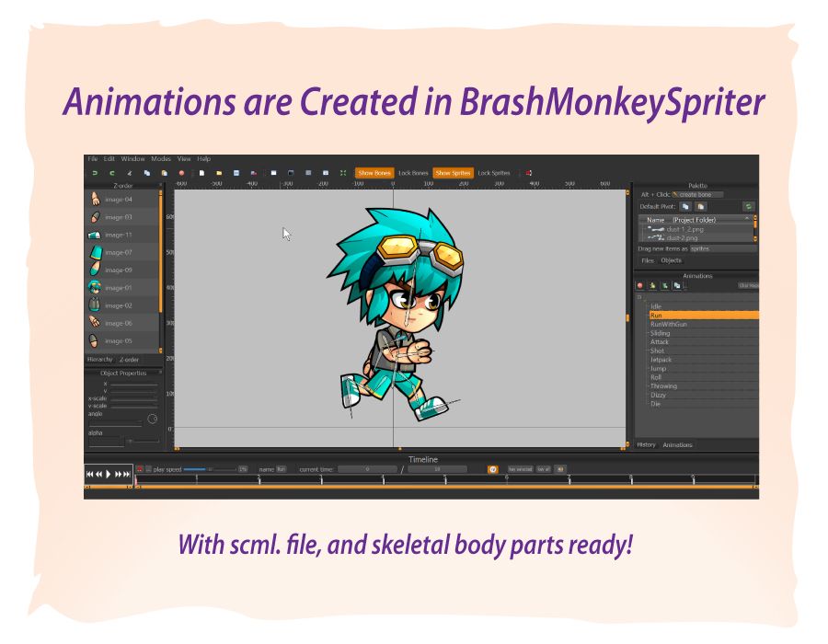
Task: Open the File menu
Action: (x=93, y=159)
